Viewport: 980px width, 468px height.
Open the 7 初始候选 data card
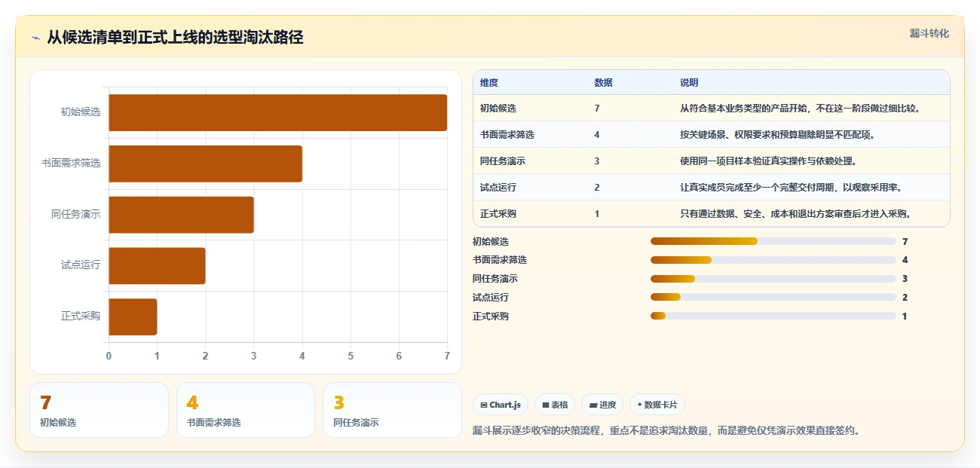coord(99,410)
